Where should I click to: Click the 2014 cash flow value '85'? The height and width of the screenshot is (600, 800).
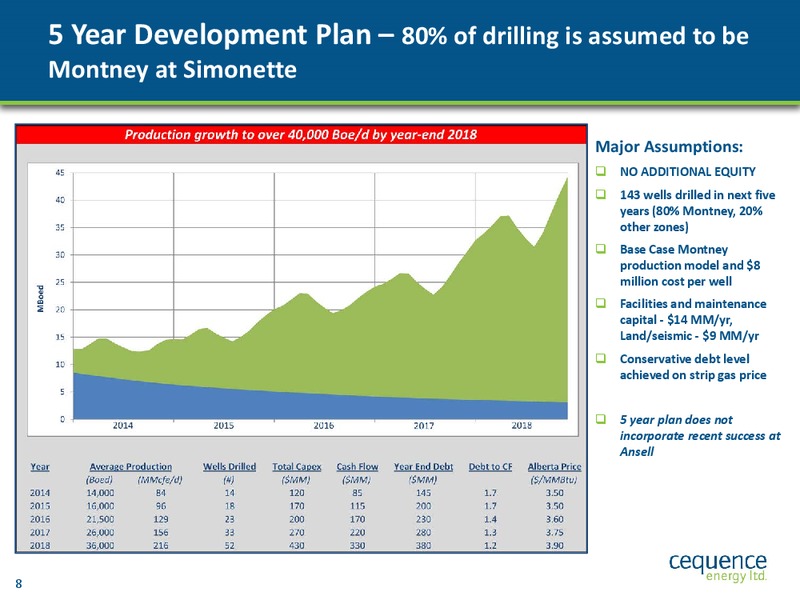pos(357,493)
